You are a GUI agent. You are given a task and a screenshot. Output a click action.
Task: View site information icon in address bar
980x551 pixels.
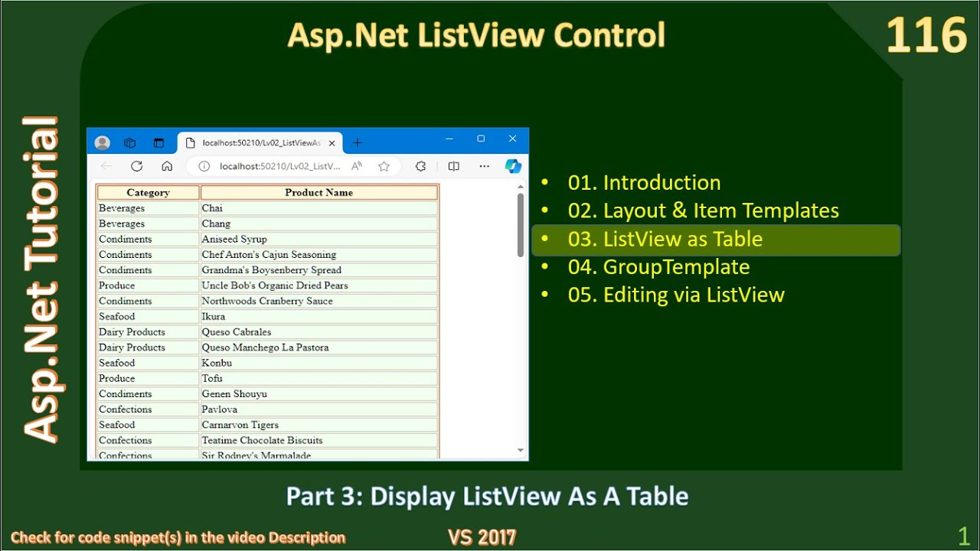[204, 166]
